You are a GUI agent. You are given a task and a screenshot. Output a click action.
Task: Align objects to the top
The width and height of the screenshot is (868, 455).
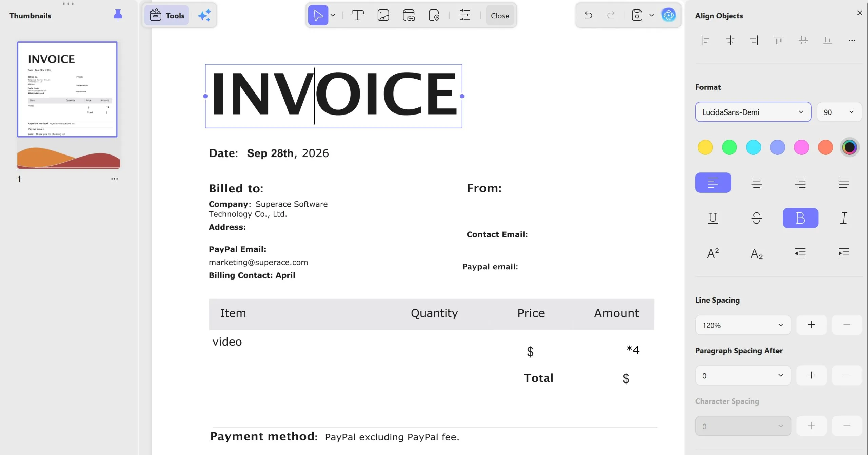pos(778,40)
